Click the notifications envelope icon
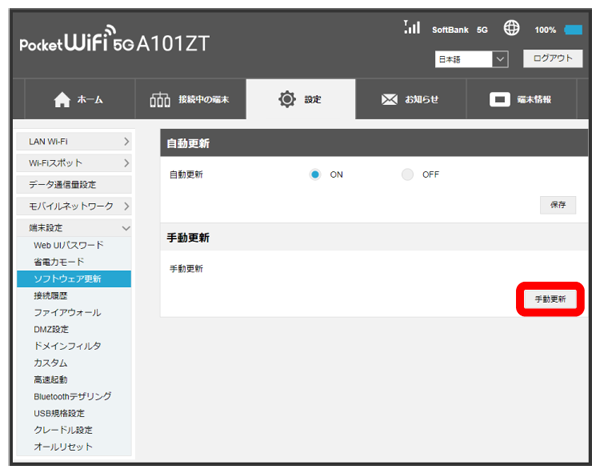 (391, 100)
